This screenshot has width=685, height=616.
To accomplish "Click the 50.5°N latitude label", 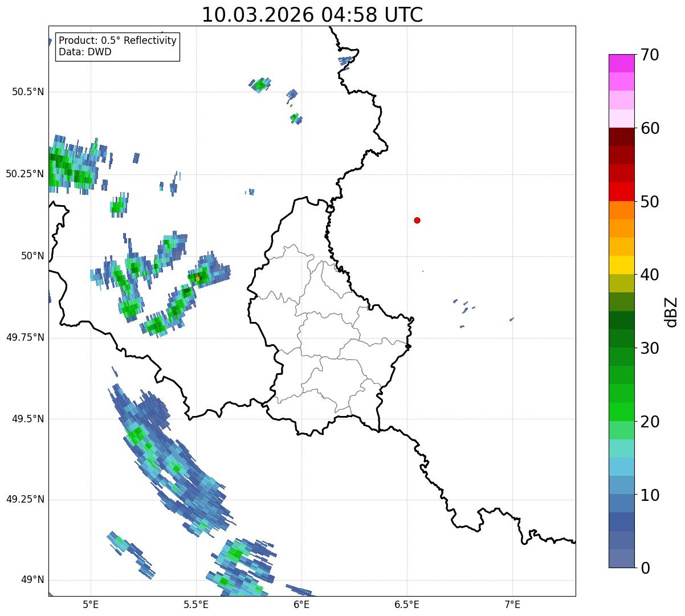I will [x=28, y=92].
